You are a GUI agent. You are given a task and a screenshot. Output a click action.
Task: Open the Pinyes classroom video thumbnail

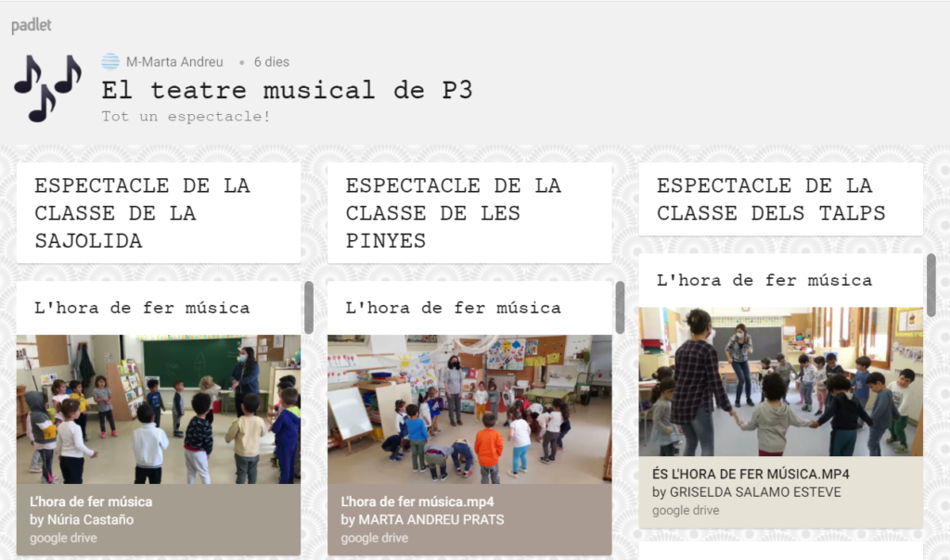[469, 409]
